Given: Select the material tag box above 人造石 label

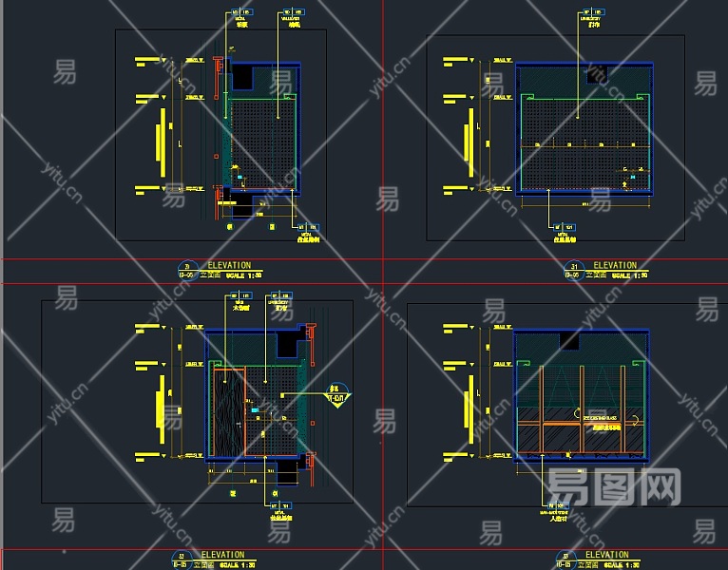Looking at the screenshot, I should click(x=559, y=505).
